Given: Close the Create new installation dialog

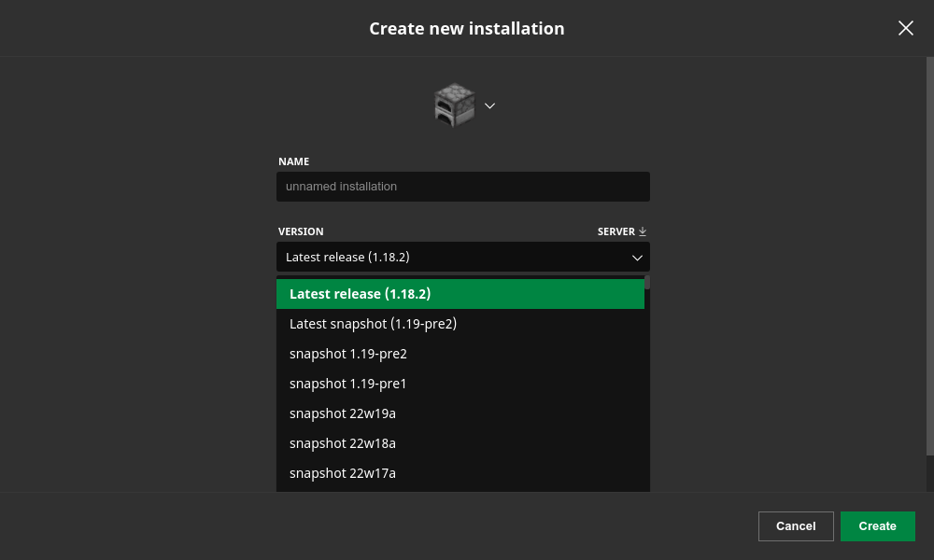Looking at the screenshot, I should [905, 28].
